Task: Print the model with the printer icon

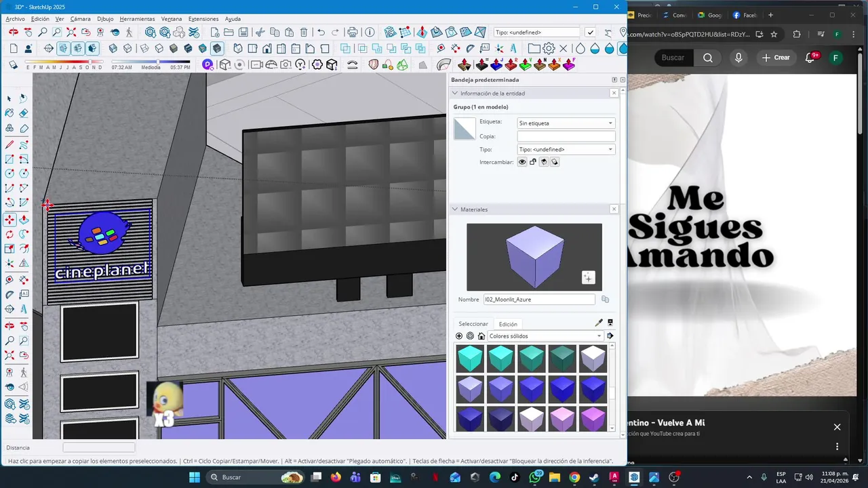Action: tap(352, 32)
